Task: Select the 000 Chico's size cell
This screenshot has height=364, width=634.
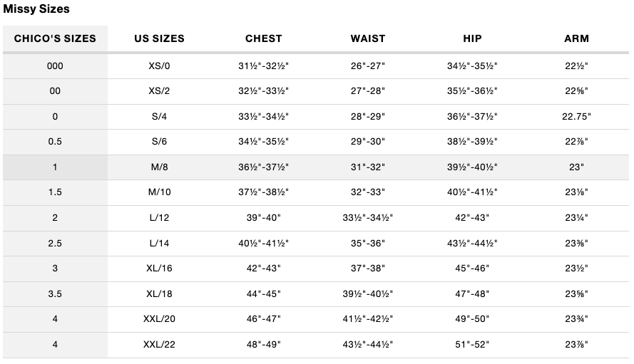Action: tap(55, 66)
